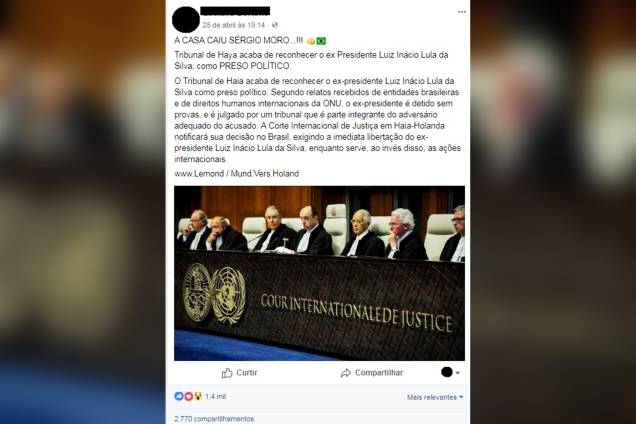Click the Brazil flag emoji in post
Screen dimensions: 636x424
tap(321, 41)
